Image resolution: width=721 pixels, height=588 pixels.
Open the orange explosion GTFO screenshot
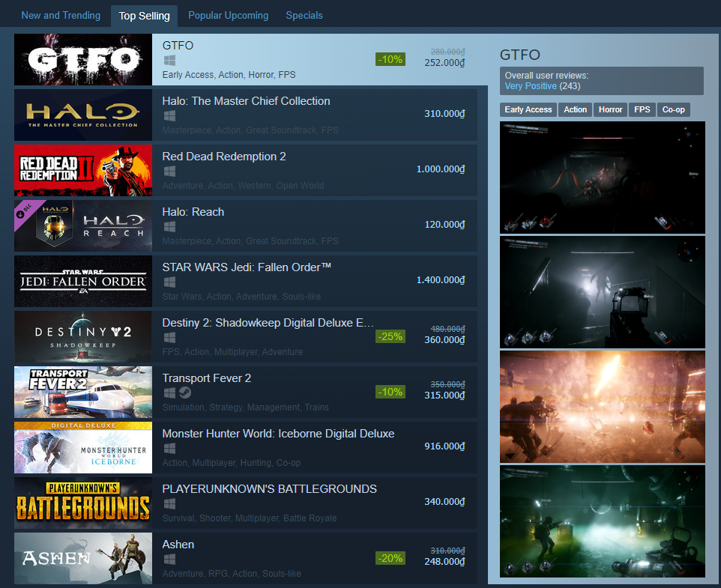pos(603,407)
